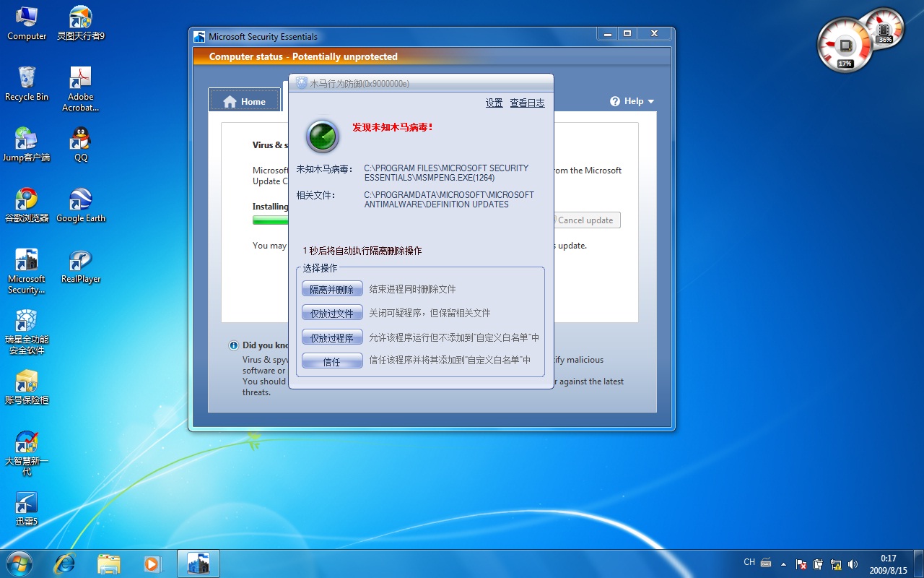Viewport: 924px width, 578px height.
Task: Select the Recycle Bin icon
Action: tap(27, 84)
